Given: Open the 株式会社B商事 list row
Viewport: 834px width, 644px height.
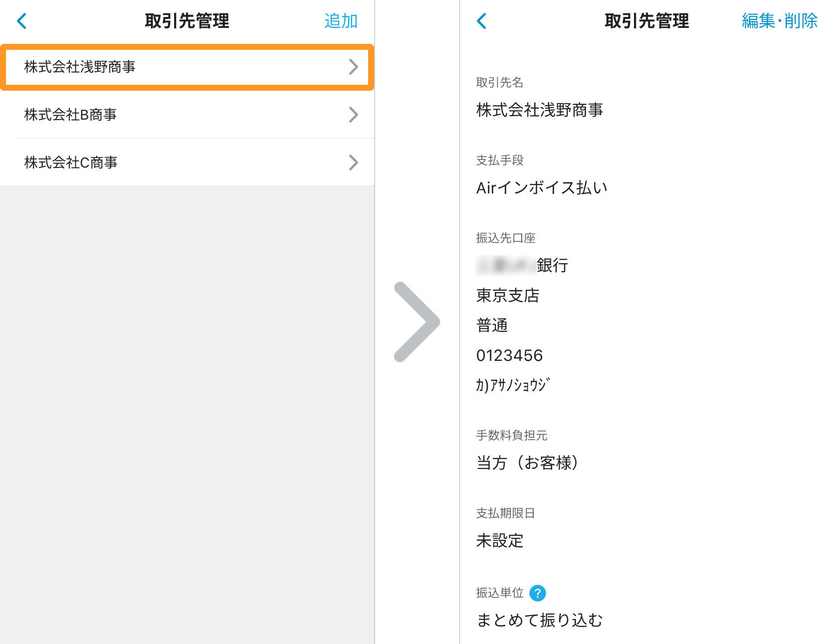Looking at the screenshot, I should (x=187, y=115).
